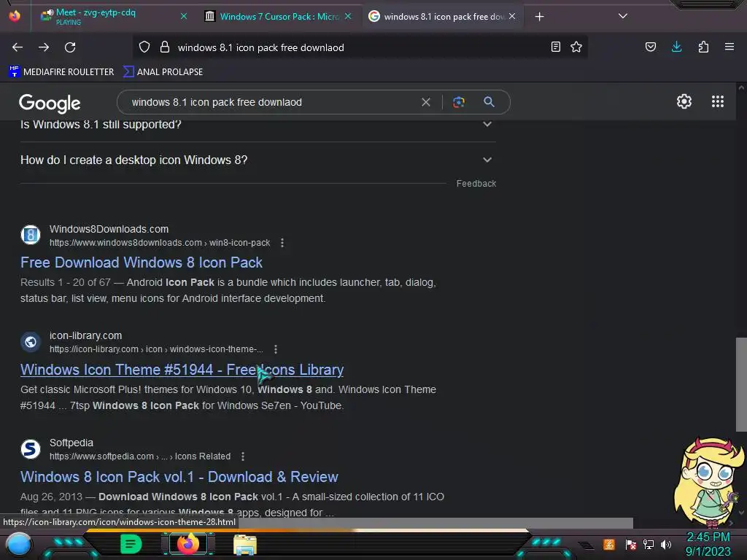
Task: Close the windows 8.1 icon pack tab
Action: click(512, 16)
